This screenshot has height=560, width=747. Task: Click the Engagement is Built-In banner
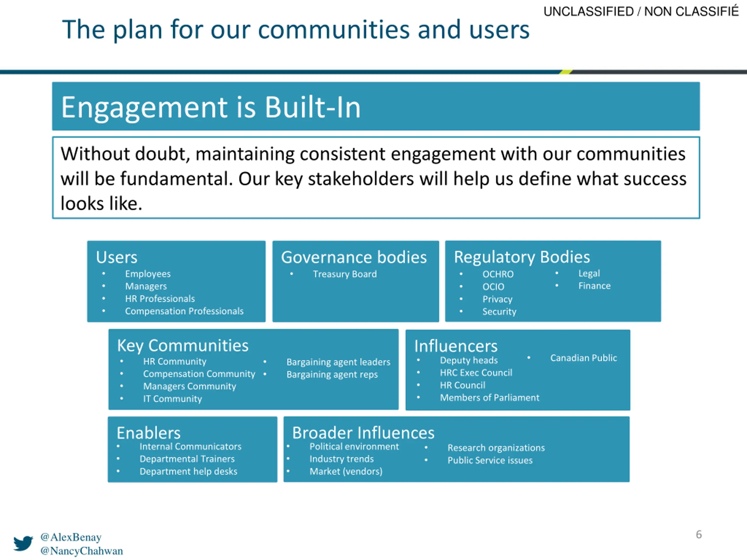click(x=376, y=106)
